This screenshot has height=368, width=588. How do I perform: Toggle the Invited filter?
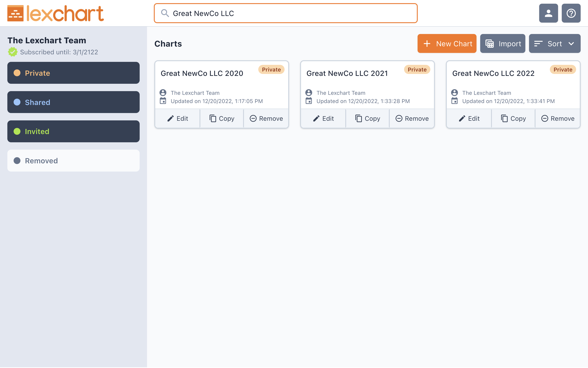coord(73,131)
